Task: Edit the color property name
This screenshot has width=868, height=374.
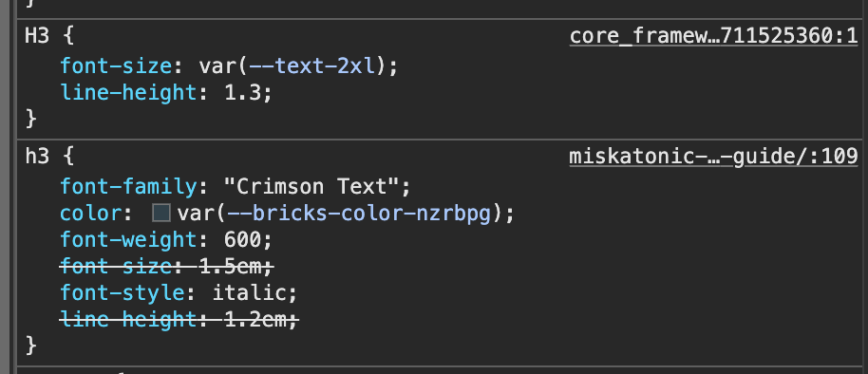Action: [x=91, y=213]
